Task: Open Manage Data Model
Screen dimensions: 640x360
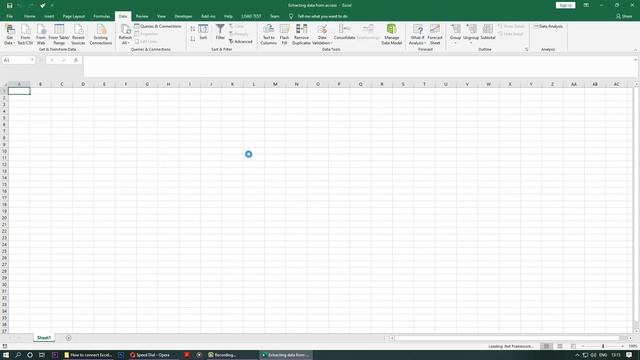Action: click(x=391, y=34)
